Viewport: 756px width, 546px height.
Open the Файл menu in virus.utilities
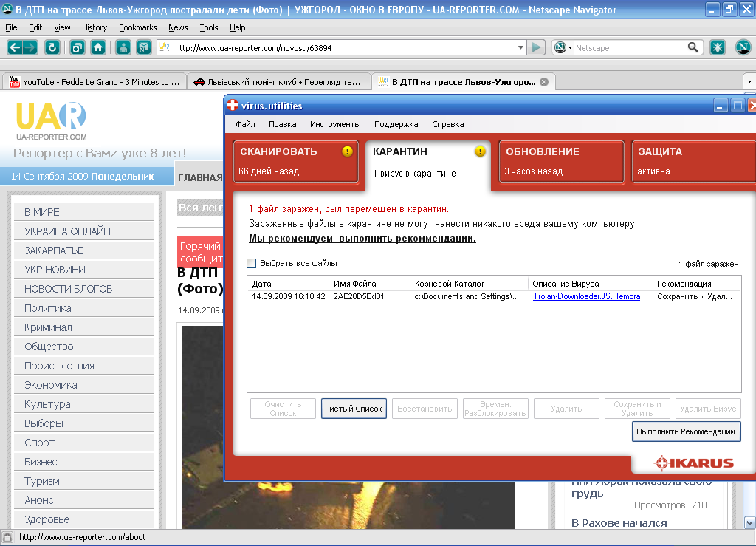[x=245, y=124]
